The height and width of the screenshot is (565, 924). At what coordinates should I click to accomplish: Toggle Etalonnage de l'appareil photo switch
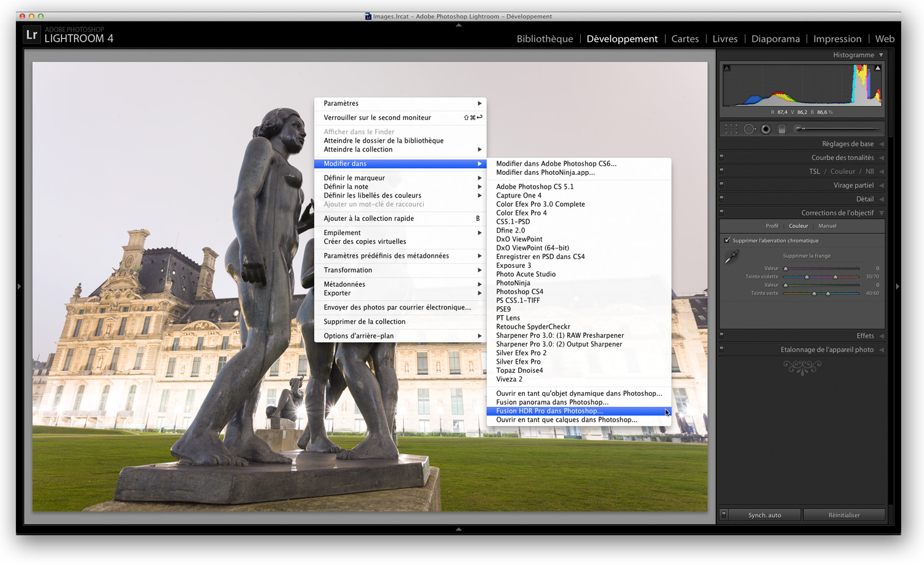[722, 350]
